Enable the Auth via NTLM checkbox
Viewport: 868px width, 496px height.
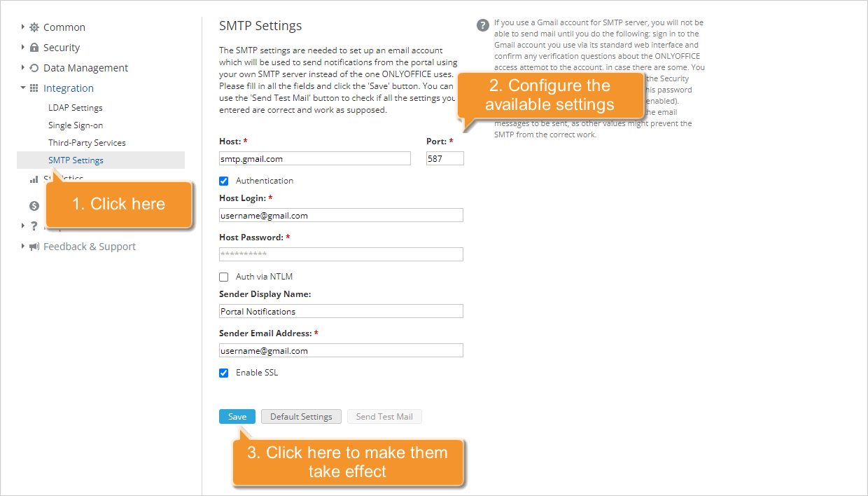pyautogui.click(x=224, y=277)
